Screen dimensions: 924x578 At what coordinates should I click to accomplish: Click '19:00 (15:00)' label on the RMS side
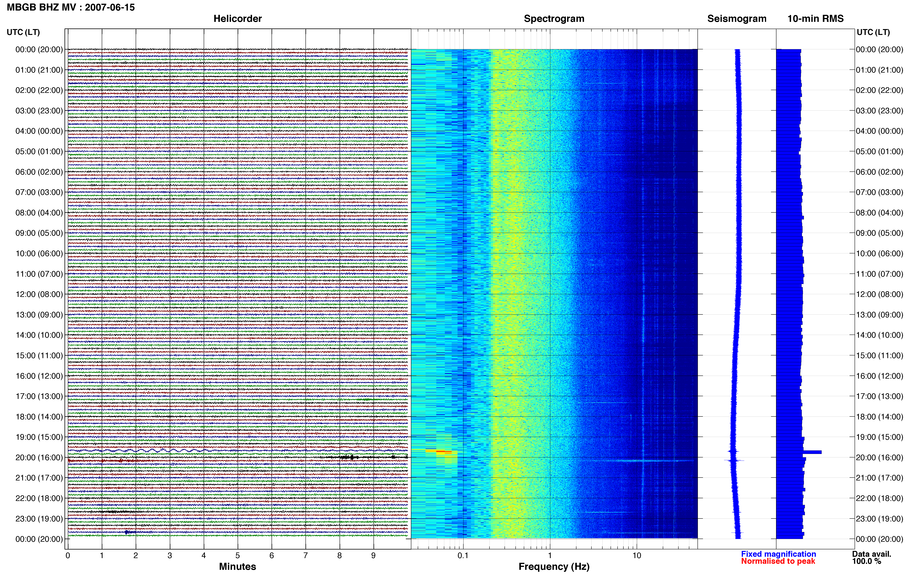(x=879, y=437)
